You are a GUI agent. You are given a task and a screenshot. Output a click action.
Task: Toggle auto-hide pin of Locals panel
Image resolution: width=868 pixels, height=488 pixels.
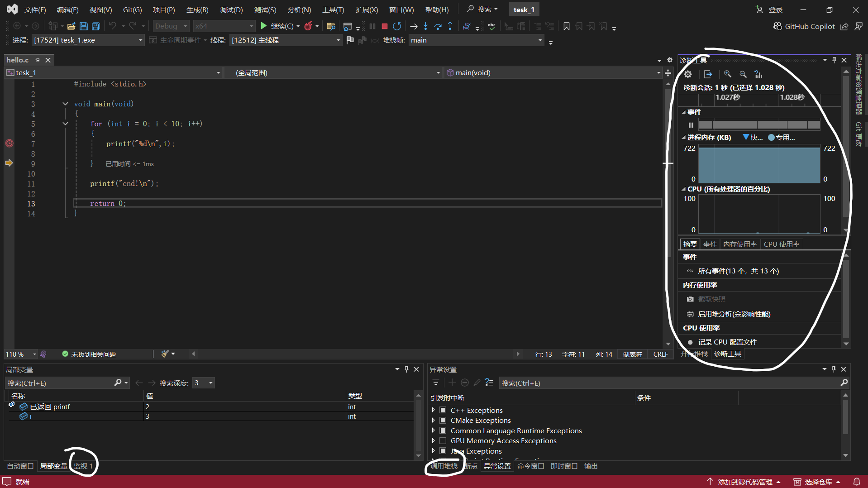click(406, 369)
